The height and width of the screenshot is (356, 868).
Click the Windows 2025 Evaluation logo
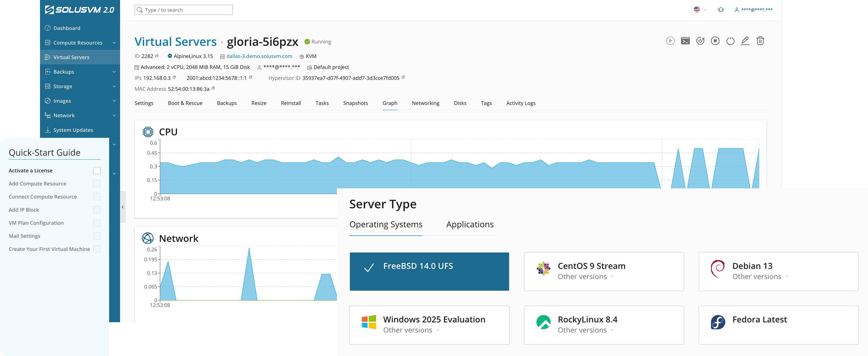pos(369,322)
